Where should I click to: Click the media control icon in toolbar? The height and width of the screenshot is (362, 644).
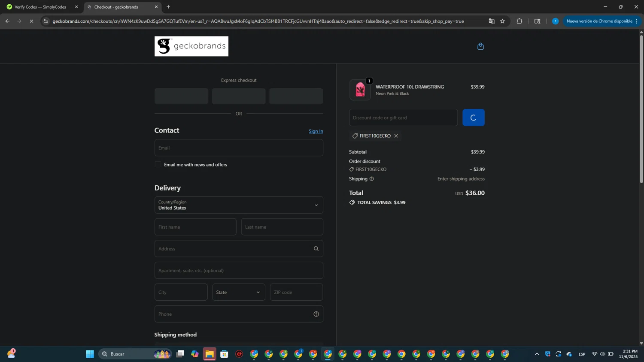[537, 21]
